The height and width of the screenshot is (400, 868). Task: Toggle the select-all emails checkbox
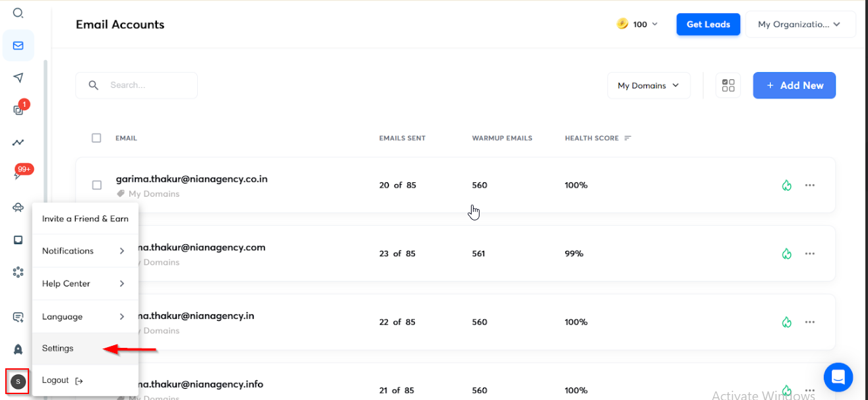96,138
